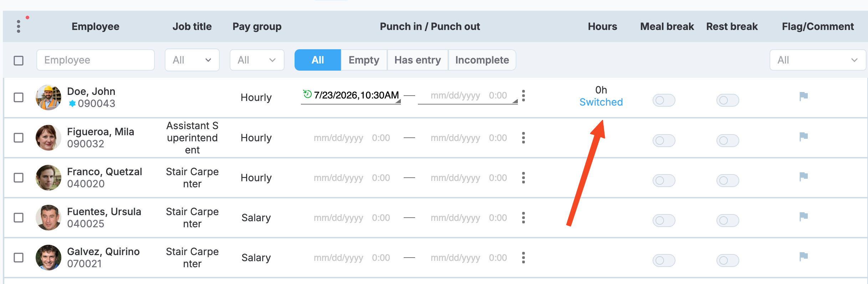Select the Has entry filter tab
The width and height of the screenshot is (868, 284).
[418, 60]
